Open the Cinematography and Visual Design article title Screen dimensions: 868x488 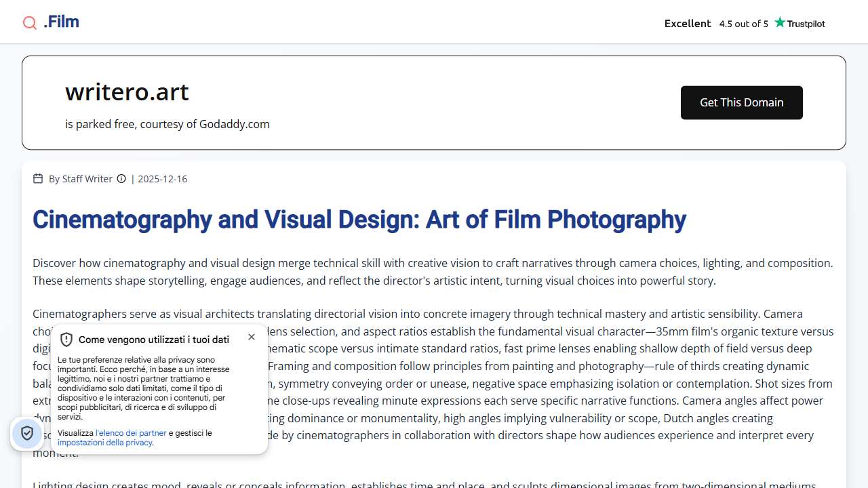[359, 220]
